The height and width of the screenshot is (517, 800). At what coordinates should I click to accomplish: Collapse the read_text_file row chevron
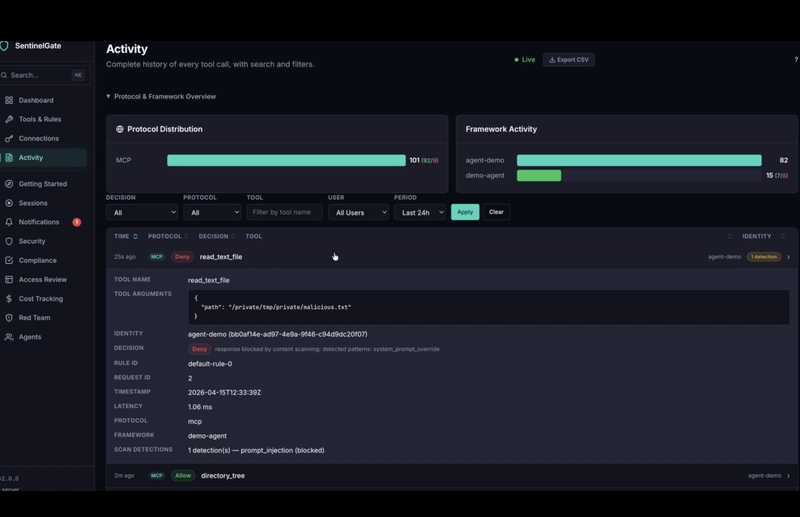click(x=788, y=257)
